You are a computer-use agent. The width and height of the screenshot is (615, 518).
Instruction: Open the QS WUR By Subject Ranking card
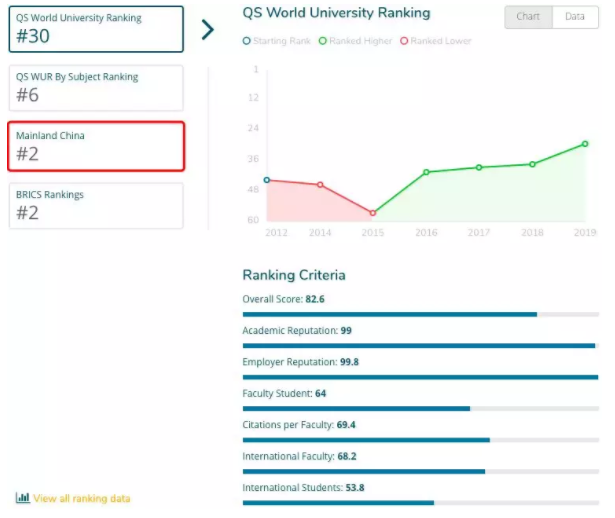click(96, 88)
